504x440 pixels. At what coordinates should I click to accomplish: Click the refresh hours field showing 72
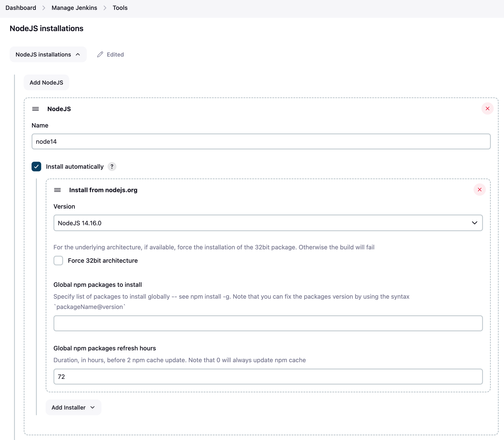pyautogui.click(x=268, y=376)
